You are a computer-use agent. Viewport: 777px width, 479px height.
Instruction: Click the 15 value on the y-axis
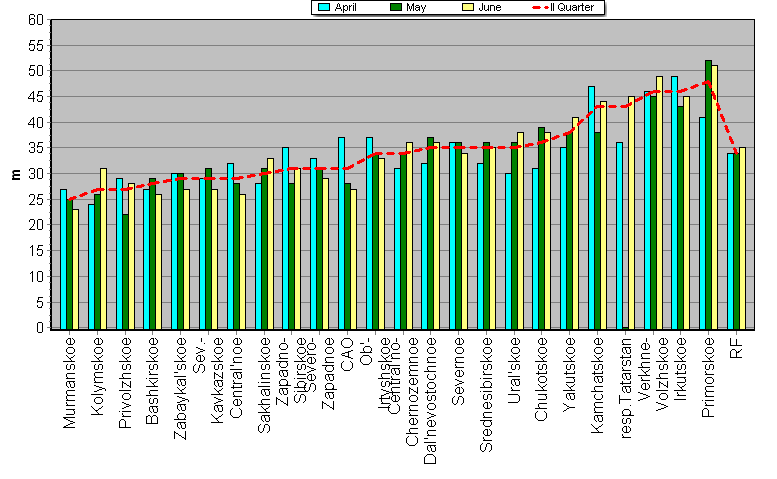click(x=36, y=251)
